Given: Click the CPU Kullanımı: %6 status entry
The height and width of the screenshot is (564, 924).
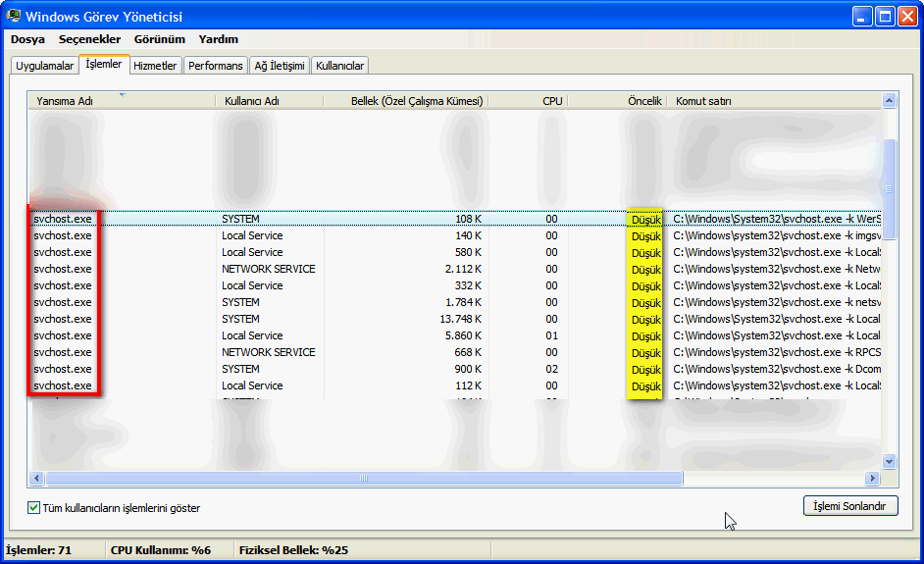Looking at the screenshot, I should (x=161, y=550).
